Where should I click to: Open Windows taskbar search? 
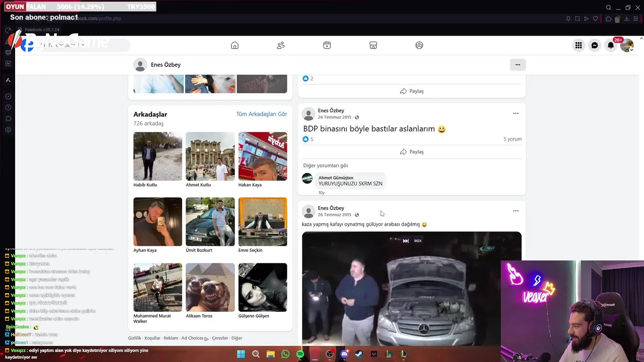coord(256,354)
